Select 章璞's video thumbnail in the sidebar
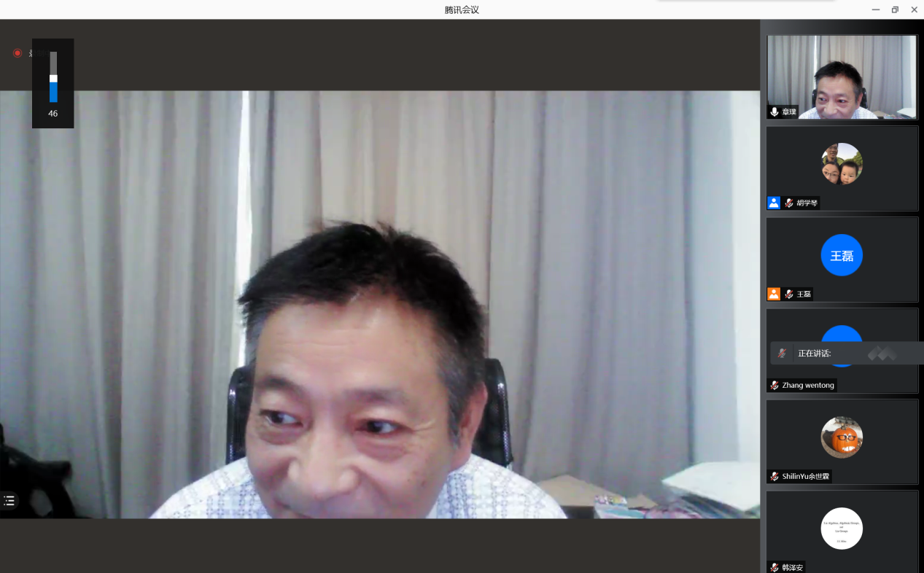924x573 pixels. (842, 77)
